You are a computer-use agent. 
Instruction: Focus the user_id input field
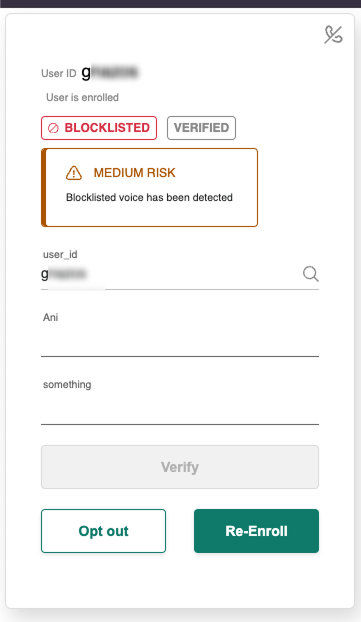coord(171,275)
